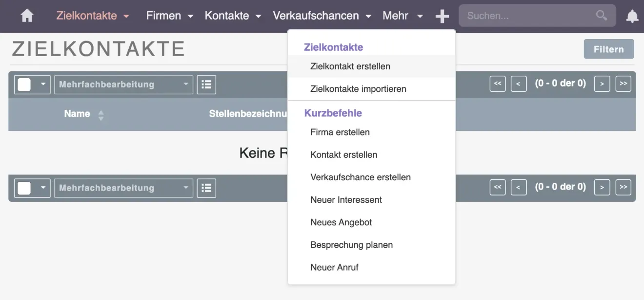Sort the list by the Name column arrows
644x300 pixels.
pyautogui.click(x=101, y=114)
